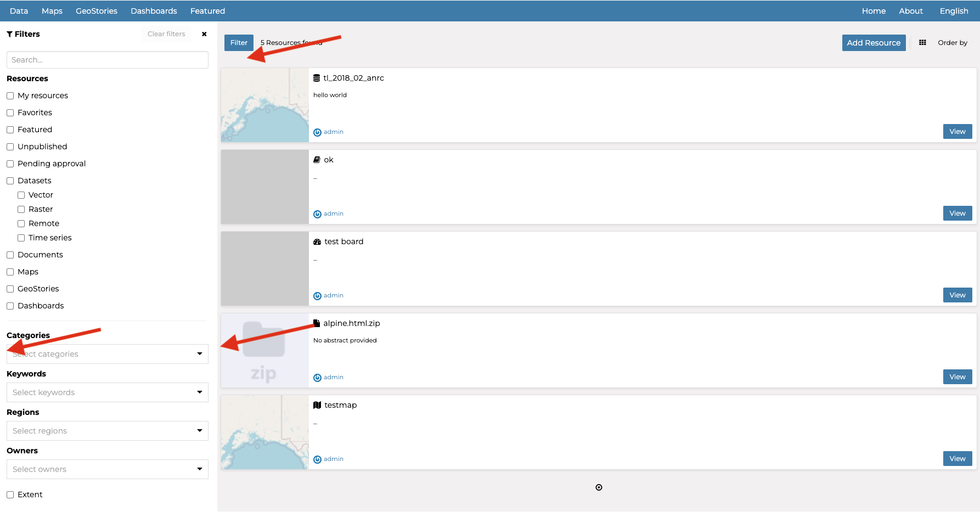Click map icon beside testmap
The height and width of the screenshot is (517, 980).
(x=317, y=405)
